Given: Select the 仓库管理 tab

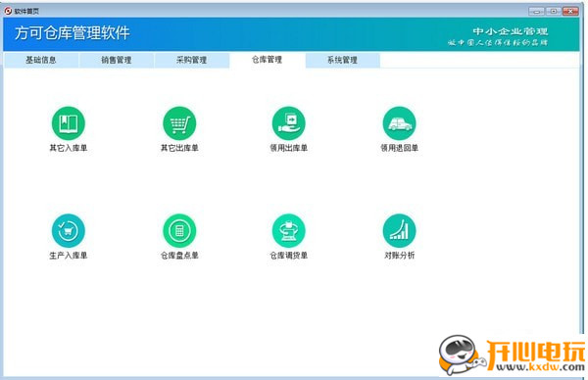Looking at the screenshot, I should point(267,60).
